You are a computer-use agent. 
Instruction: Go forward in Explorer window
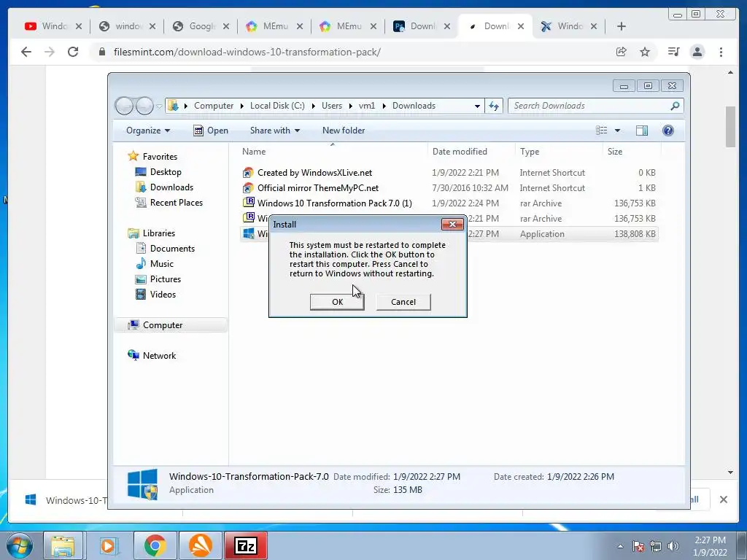pos(144,106)
